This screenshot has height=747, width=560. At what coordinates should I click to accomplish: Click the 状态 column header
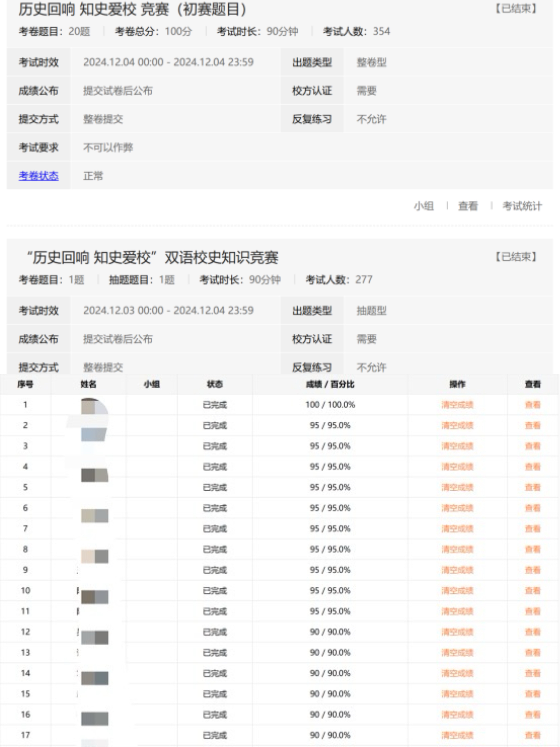point(215,384)
